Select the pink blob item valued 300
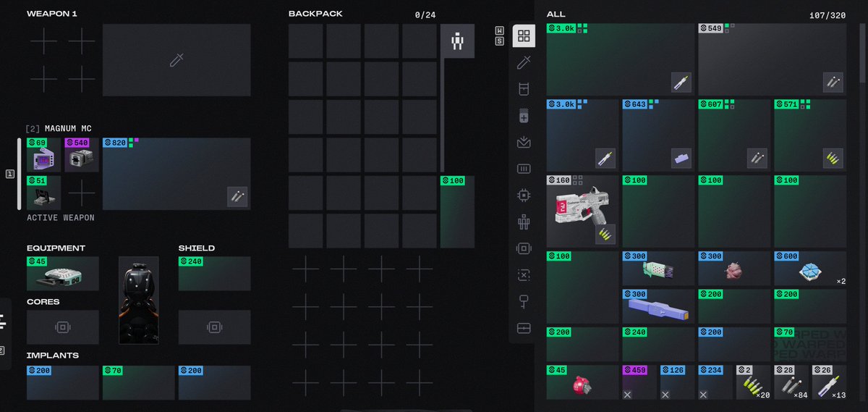This screenshot has height=412, width=868. (x=734, y=268)
